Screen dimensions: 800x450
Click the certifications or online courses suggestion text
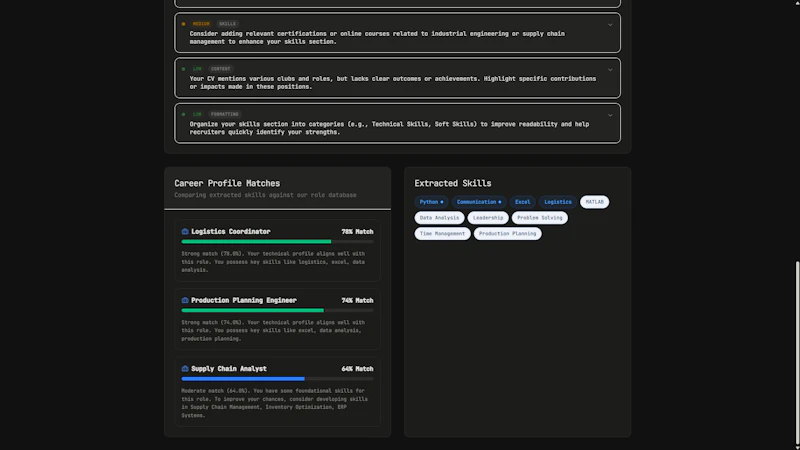[x=377, y=38]
